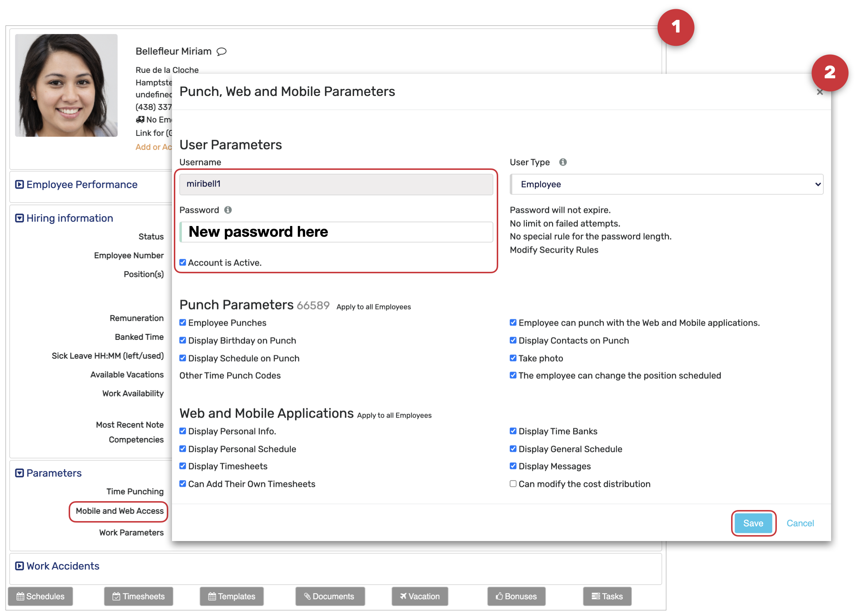Viewport: 868px width, 616px height.
Task: Click the Modify Security Rules link
Action: click(x=554, y=250)
